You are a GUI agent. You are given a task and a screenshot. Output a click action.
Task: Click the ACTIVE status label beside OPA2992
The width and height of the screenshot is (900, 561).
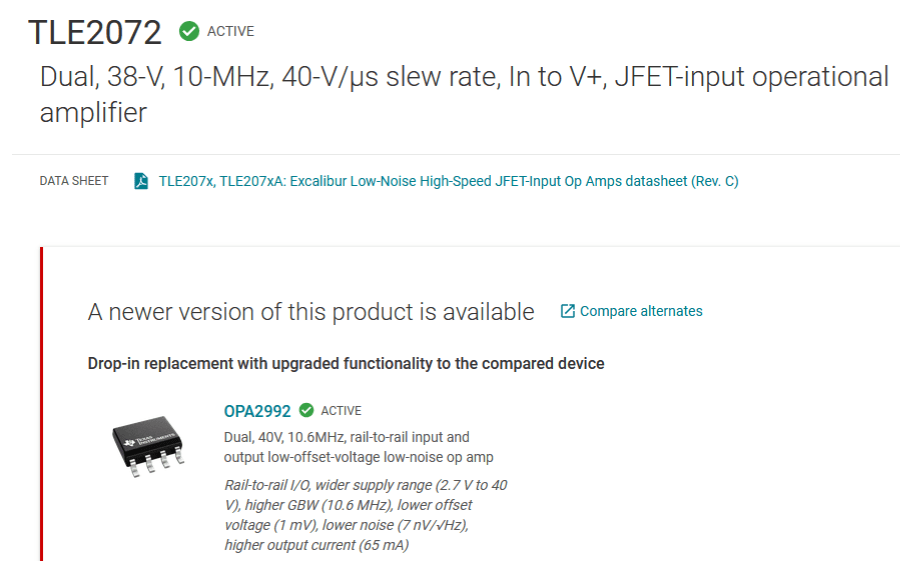pyautogui.click(x=341, y=411)
